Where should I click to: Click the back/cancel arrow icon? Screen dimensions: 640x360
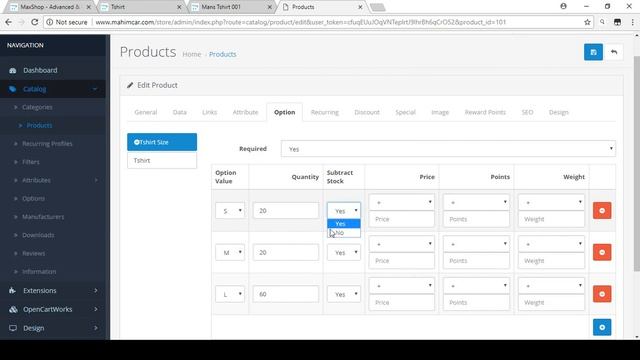tap(613, 52)
